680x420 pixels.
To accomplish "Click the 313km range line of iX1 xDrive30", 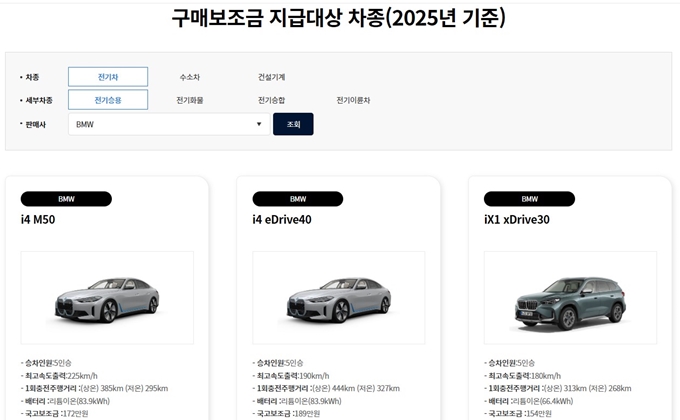I will tap(558, 388).
